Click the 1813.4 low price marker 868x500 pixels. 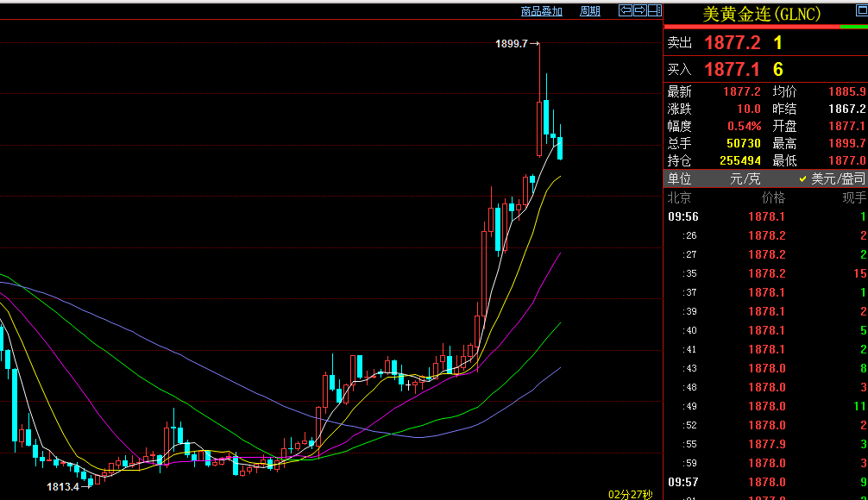click(63, 487)
